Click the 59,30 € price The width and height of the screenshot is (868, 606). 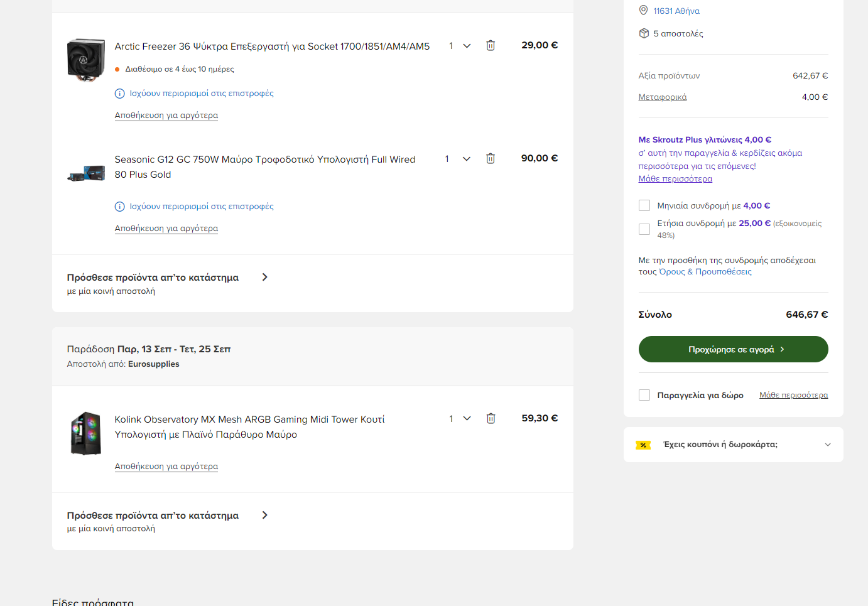540,418
